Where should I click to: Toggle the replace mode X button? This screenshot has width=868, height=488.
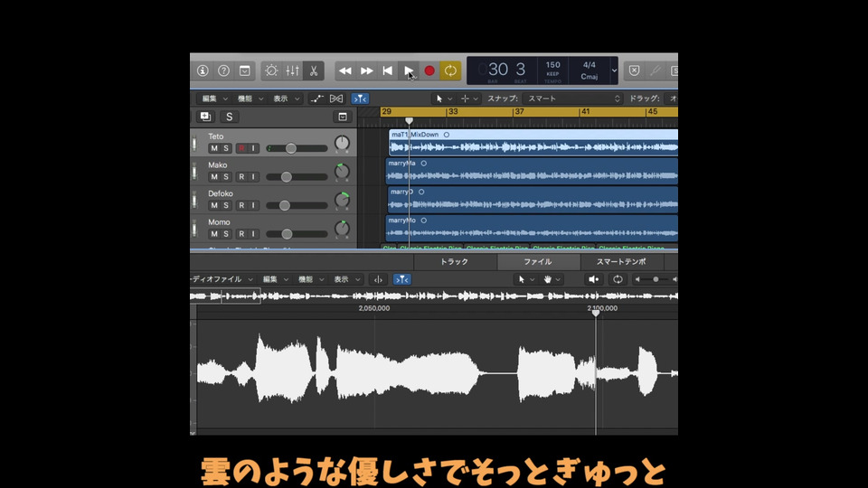coord(635,70)
